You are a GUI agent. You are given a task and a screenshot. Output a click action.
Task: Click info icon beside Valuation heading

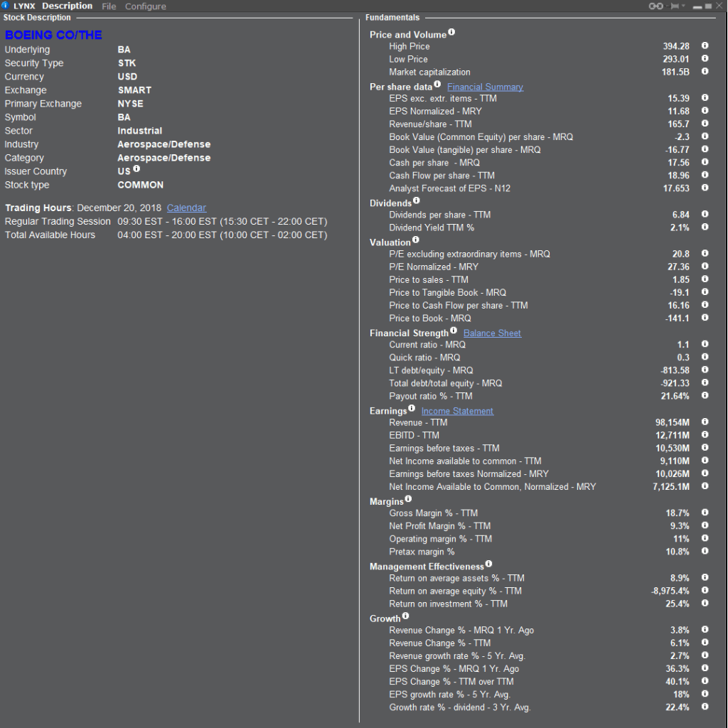click(415, 240)
